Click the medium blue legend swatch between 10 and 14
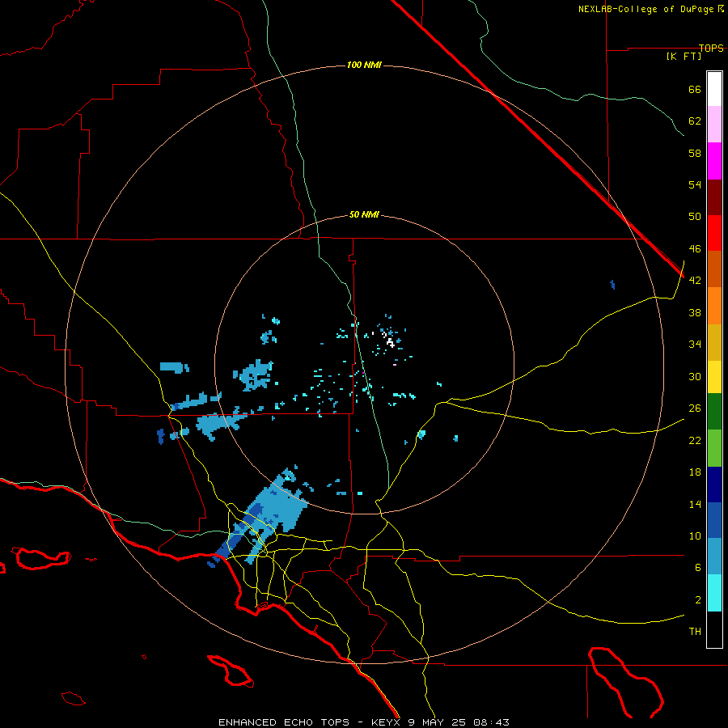The height and width of the screenshot is (728, 728). [x=714, y=520]
